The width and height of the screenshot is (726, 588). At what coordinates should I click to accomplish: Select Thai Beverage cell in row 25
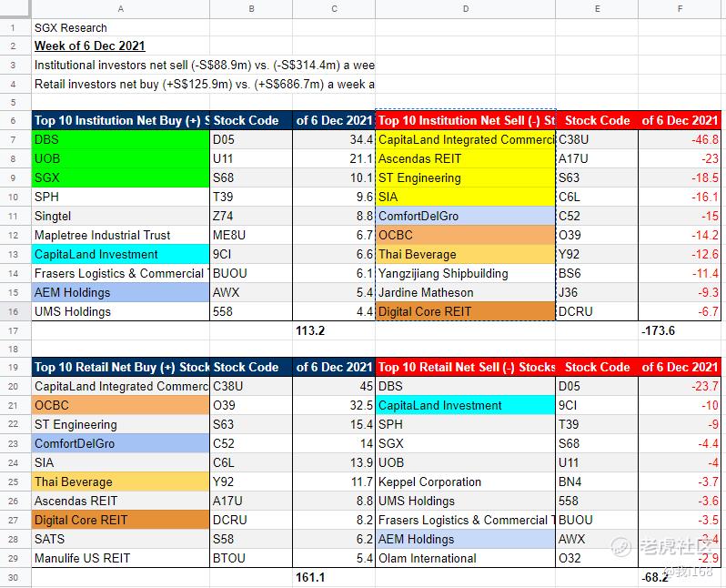point(120,482)
